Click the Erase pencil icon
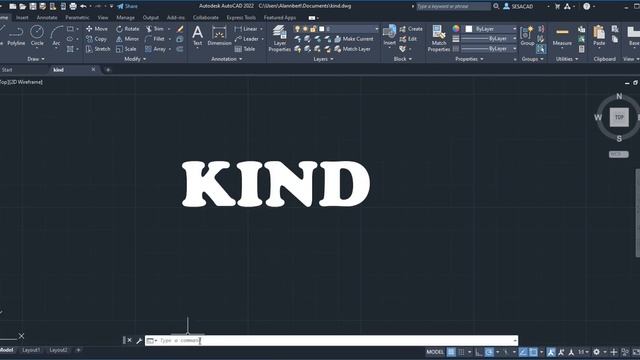This screenshot has height=360, width=640. 180,29
